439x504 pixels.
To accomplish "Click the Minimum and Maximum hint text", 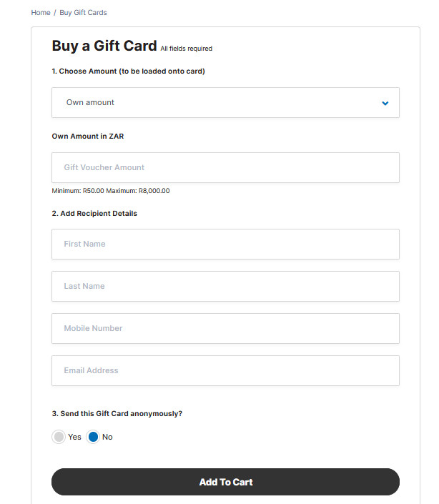I will [111, 191].
